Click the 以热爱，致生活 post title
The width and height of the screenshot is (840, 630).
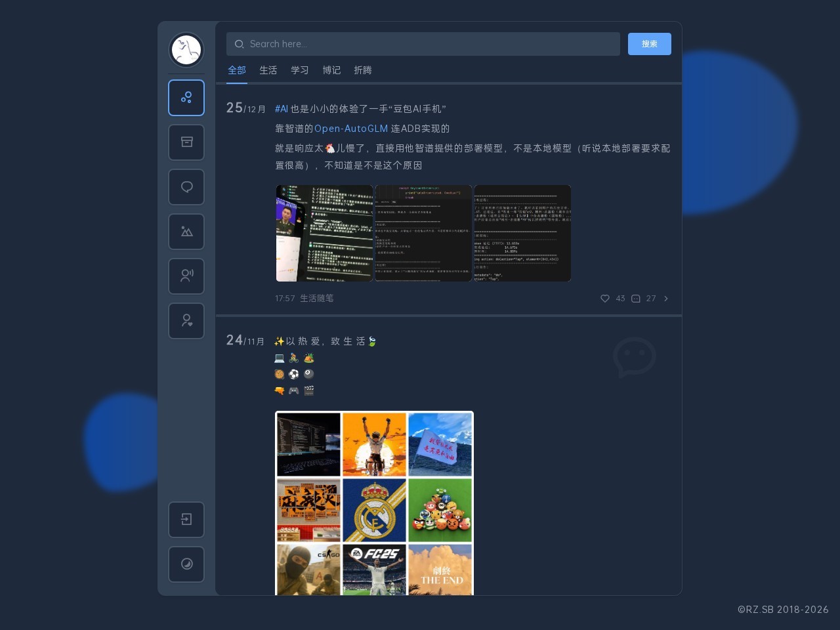pos(325,341)
